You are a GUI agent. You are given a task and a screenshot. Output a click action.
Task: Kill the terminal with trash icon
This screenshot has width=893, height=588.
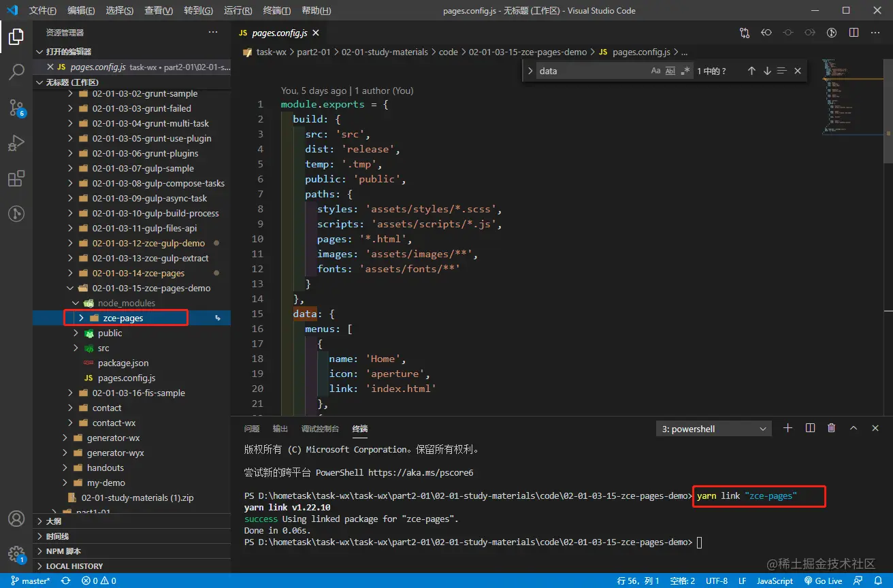point(831,428)
